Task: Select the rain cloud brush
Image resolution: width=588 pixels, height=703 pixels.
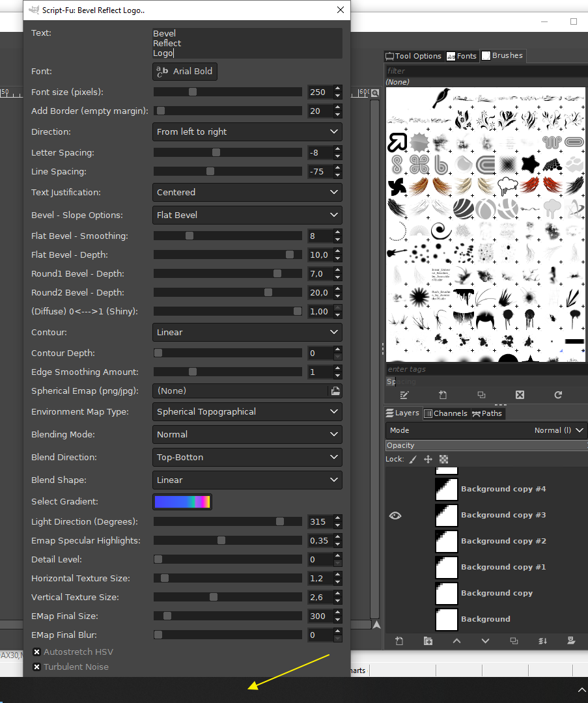Action: [507, 186]
